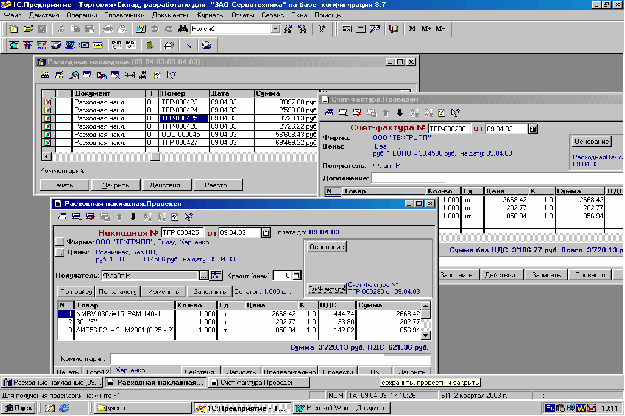Click the ellipsis button of Получатель field
Image resolution: width=625 pixels, height=416 pixels.
[204, 275]
